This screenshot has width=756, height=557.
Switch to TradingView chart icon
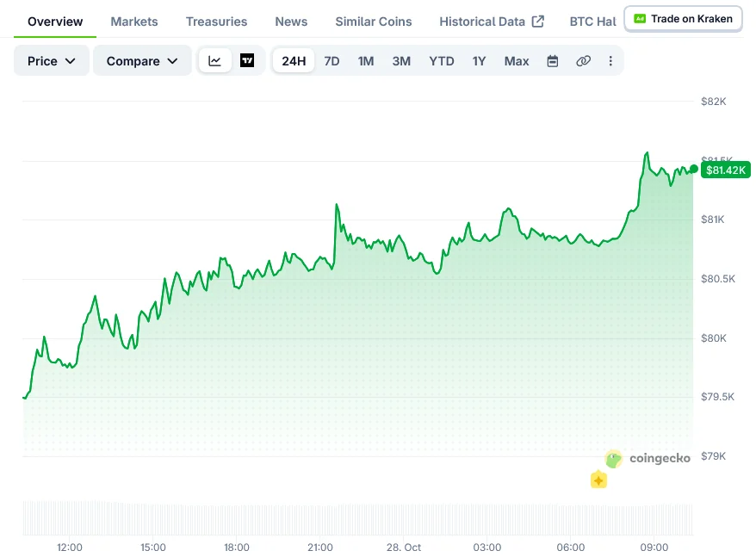247,61
